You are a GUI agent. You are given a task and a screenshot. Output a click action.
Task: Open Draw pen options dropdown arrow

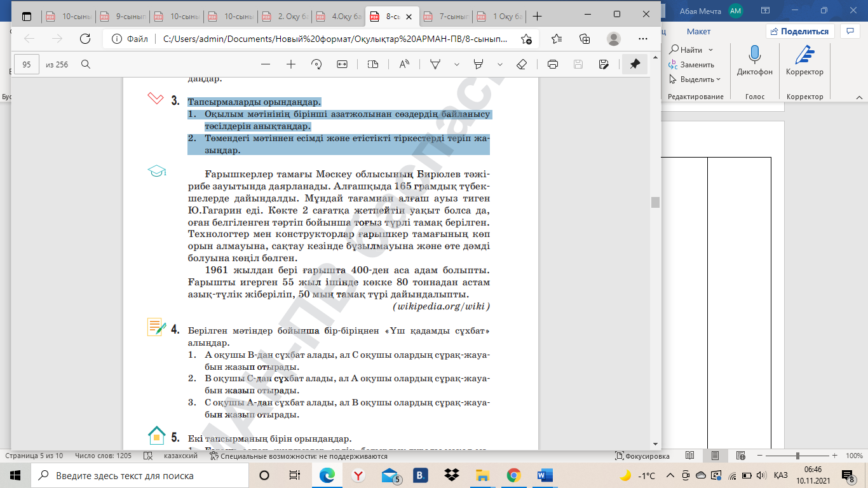tap(456, 64)
